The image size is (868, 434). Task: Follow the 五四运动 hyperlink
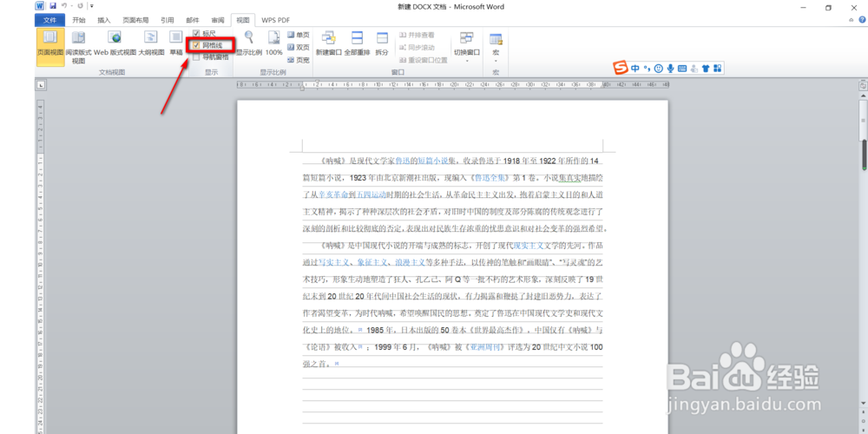(x=371, y=194)
